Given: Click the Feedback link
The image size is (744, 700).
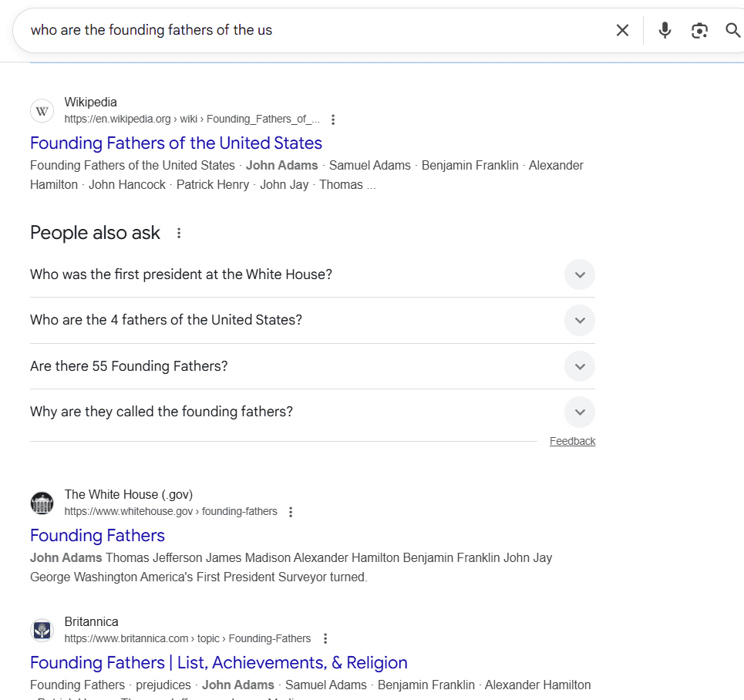Looking at the screenshot, I should 572,440.
